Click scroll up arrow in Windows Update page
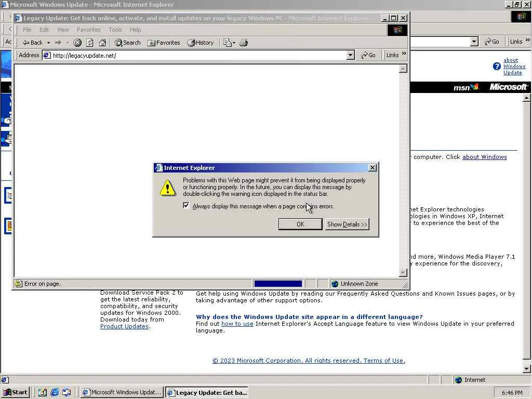Screen dimensions: 532x399 [526, 98]
